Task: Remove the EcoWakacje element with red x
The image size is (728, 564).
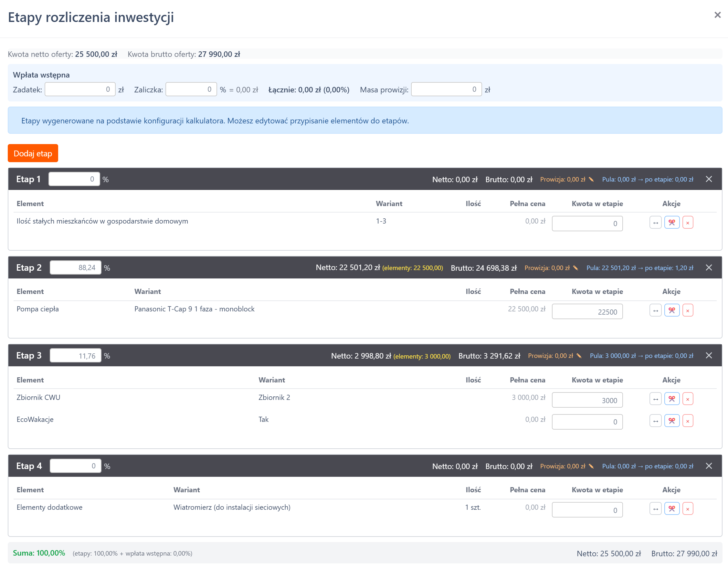Action: pyautogui.click(x=687, y=421)
